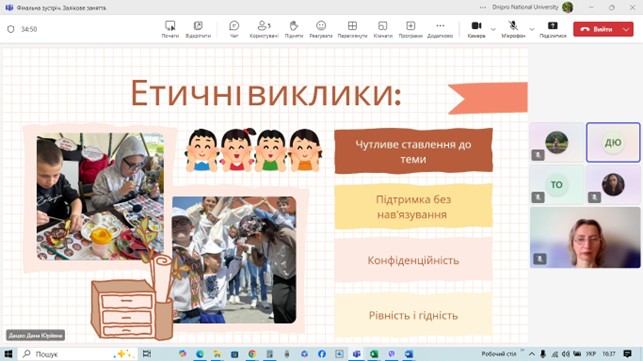Open profile avatar in title bar
This screenshot has height=361, width=643.
click(x=568, y=7)
